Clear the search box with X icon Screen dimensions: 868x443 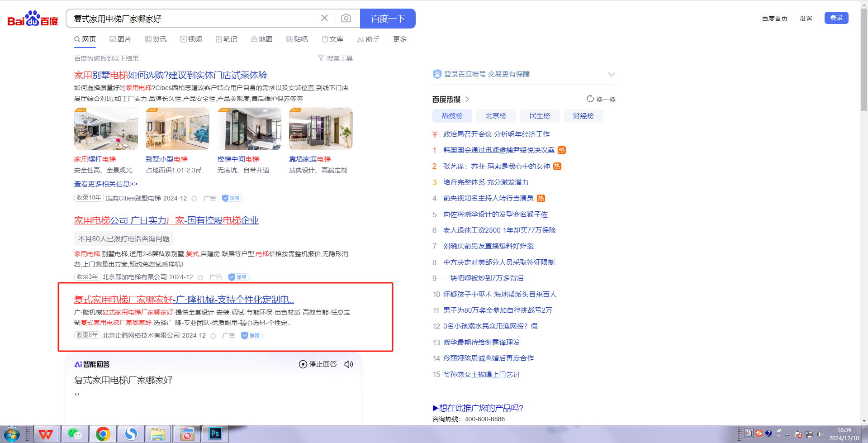324,18
